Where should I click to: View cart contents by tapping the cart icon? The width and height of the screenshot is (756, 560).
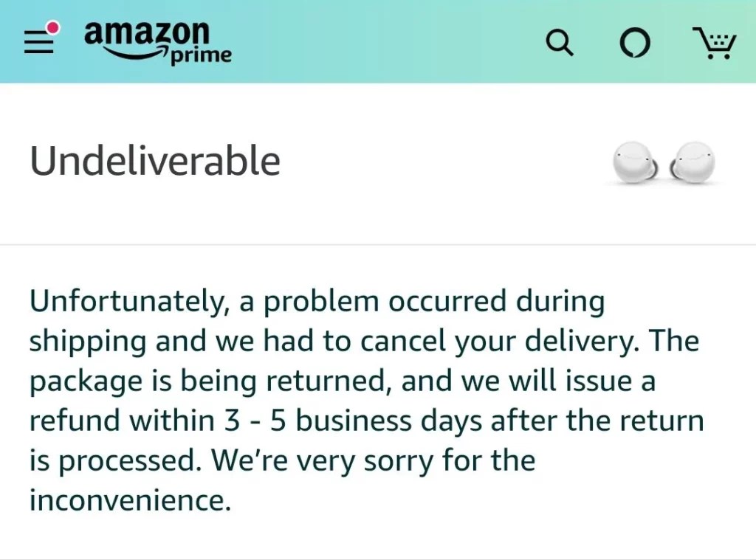[x=713, y=44]
